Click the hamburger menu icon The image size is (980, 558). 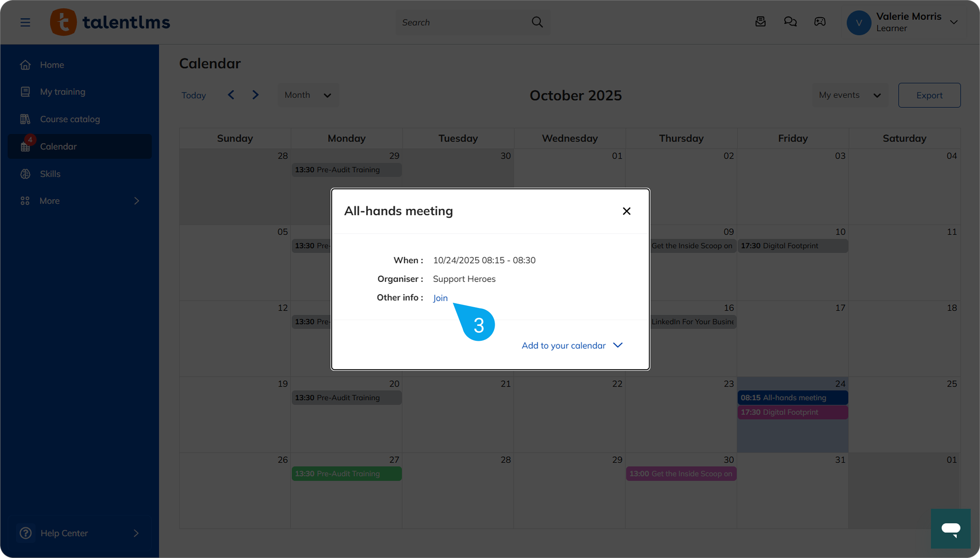(25, 22)
